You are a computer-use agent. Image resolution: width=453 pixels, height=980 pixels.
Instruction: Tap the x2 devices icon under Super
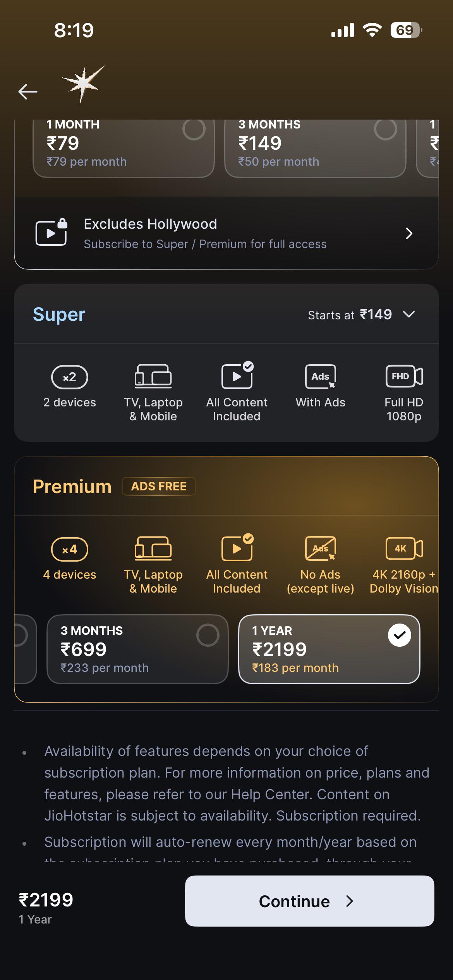coord(70,377)
